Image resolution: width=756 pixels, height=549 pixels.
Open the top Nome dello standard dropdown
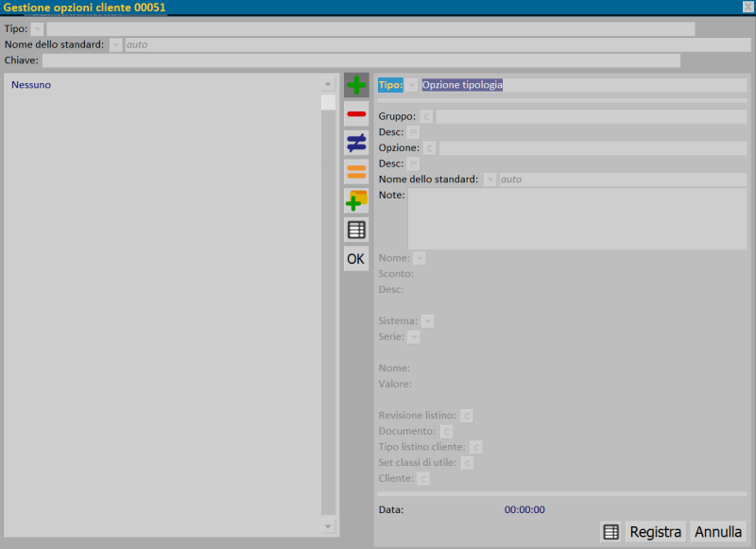pos(115,44)
